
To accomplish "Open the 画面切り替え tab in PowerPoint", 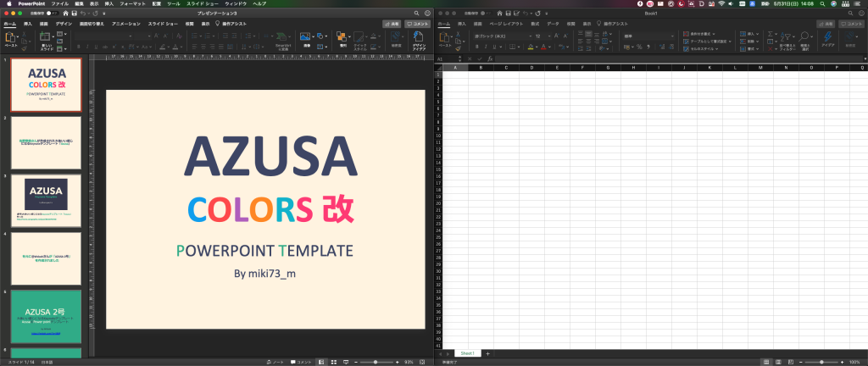I will tap(92, 25).
